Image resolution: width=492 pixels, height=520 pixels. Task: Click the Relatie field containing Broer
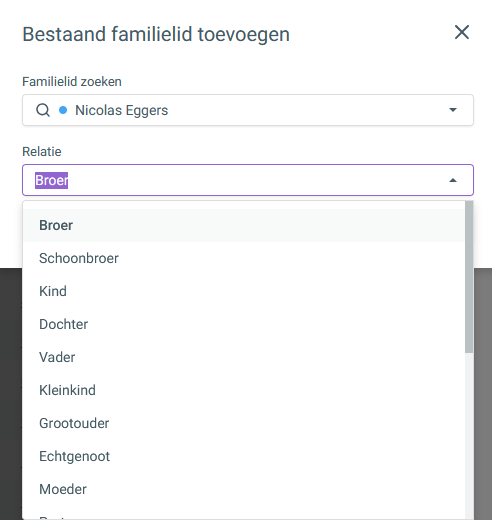248,180
